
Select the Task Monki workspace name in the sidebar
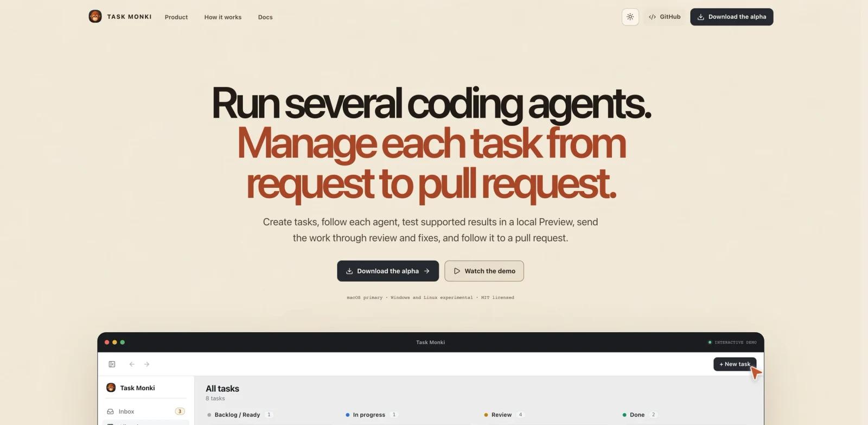[137, 388]
